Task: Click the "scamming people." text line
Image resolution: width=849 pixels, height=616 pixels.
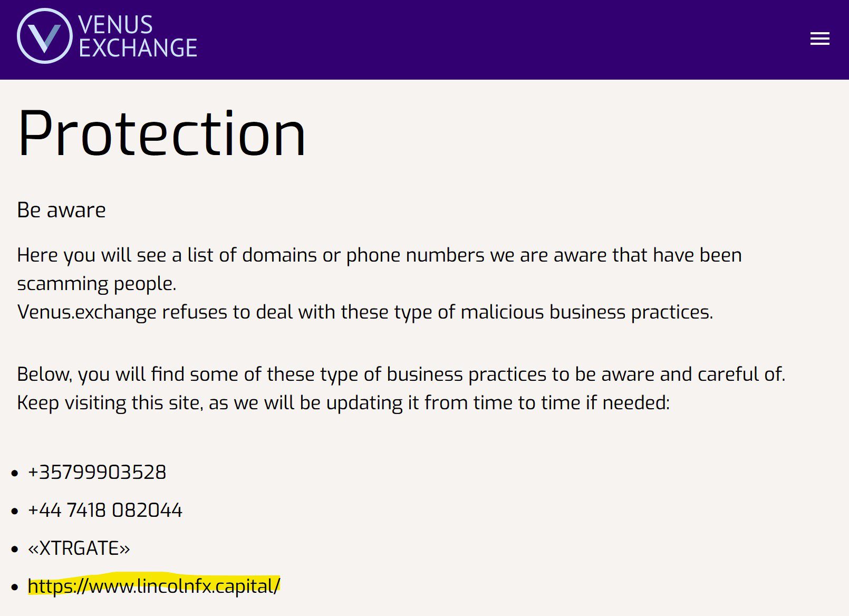Action: [x=97, y=284]
